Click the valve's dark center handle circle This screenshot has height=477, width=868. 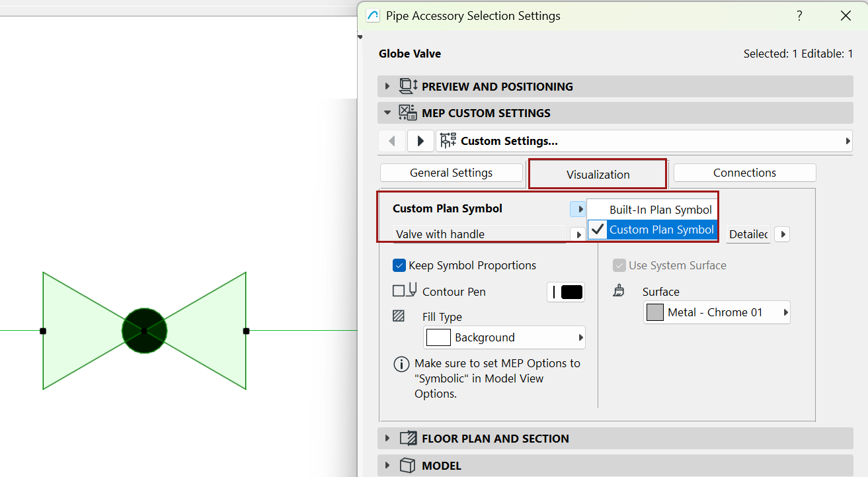coord(144,330)
